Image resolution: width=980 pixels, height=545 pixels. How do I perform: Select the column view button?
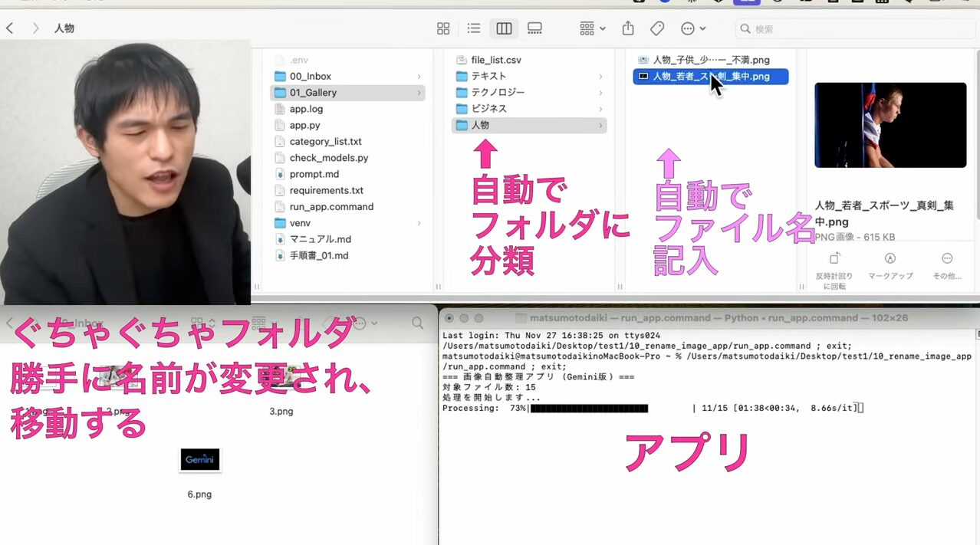point(504,28)
